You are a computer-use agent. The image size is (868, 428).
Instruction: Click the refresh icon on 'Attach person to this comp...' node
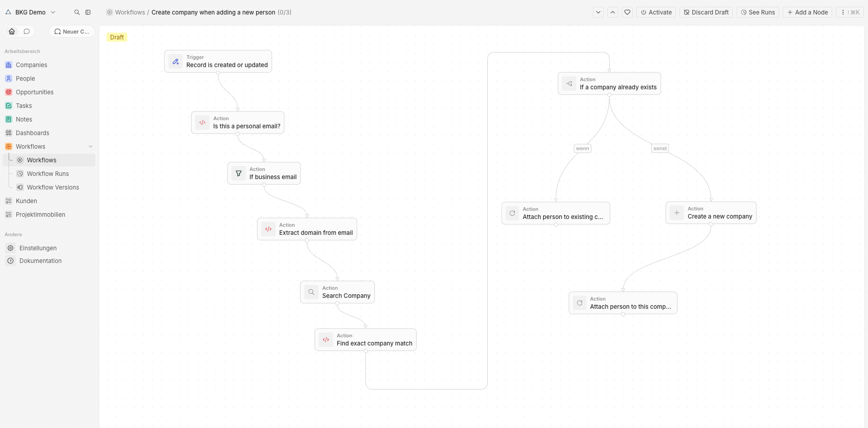pyautogui.click(x=580, y=303)
